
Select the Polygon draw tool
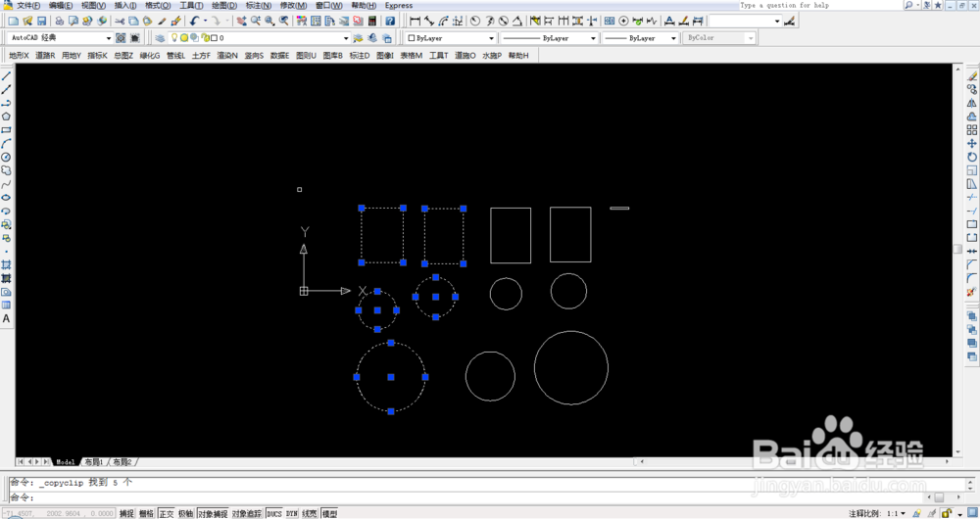pos(6,117)
